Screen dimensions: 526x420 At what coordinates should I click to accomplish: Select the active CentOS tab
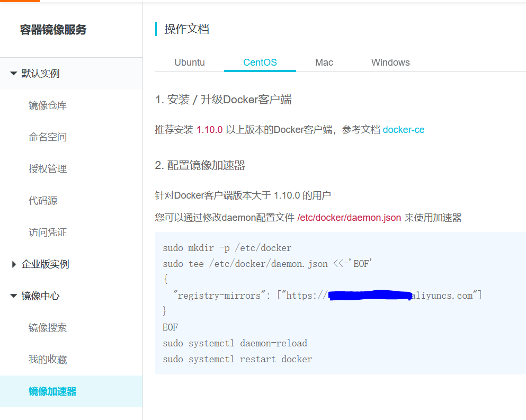coord(260,62)
